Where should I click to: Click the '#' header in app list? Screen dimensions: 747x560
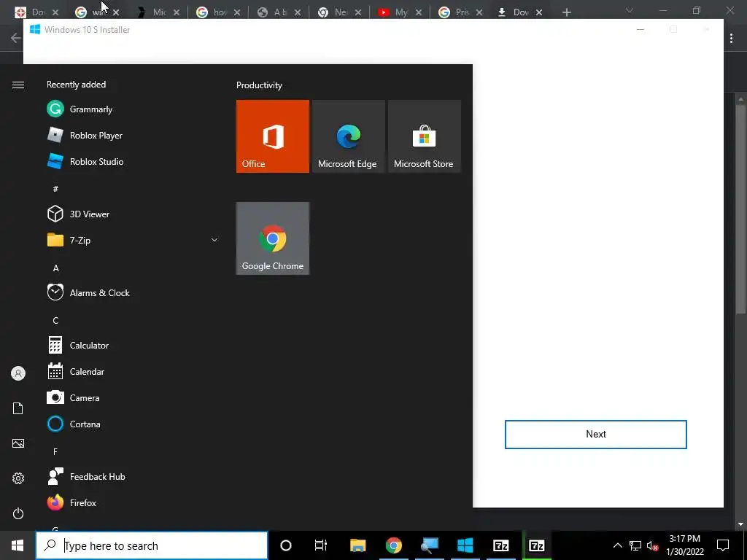tap(55, 189)
